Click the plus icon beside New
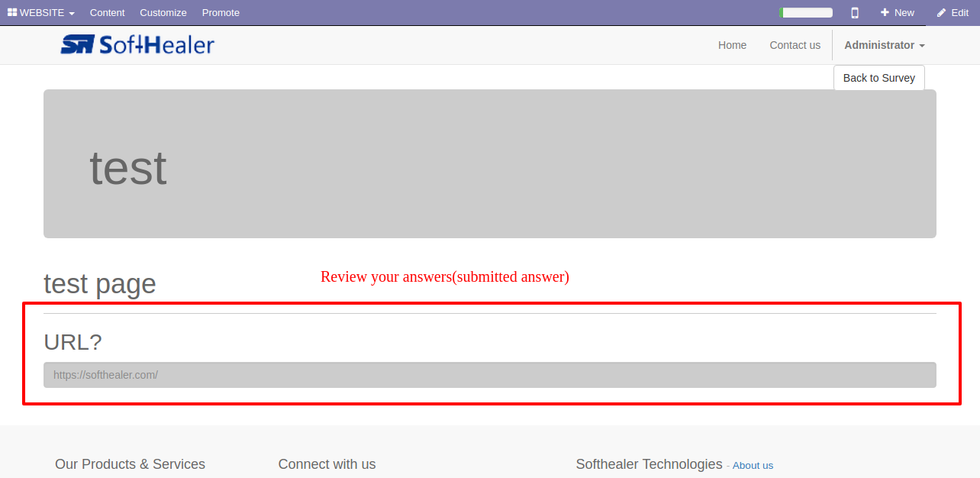The image size is (980, 478). coord(885,12)
